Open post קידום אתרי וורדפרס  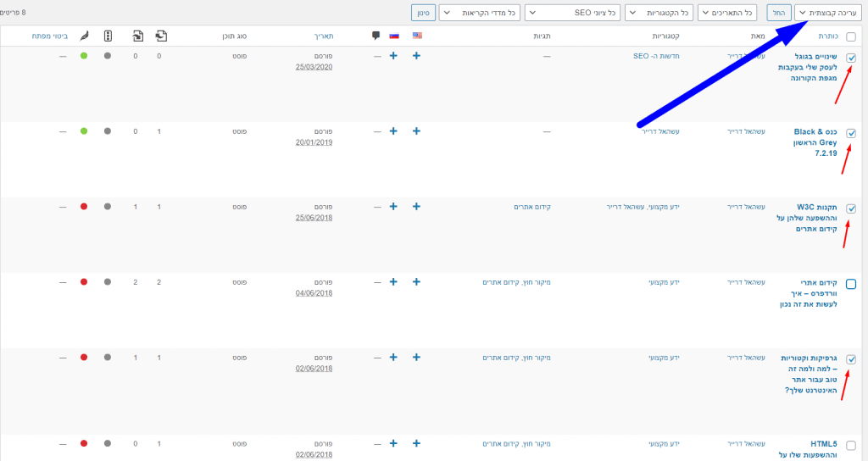click(808, 292)
